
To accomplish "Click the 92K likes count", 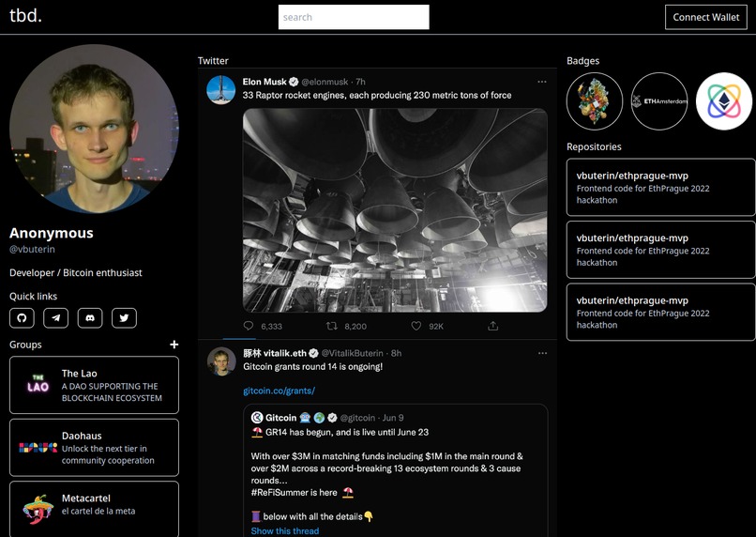I will 436,327.
